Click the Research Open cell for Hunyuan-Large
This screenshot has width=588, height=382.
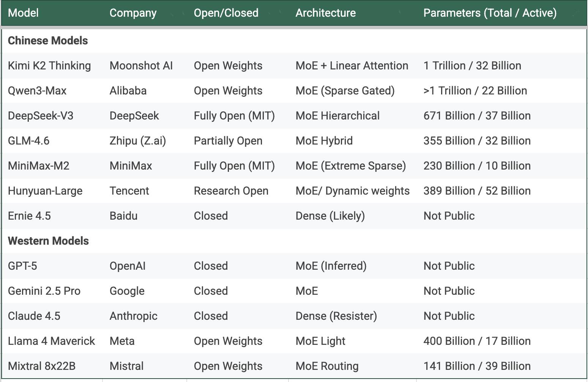click(231, 191)
